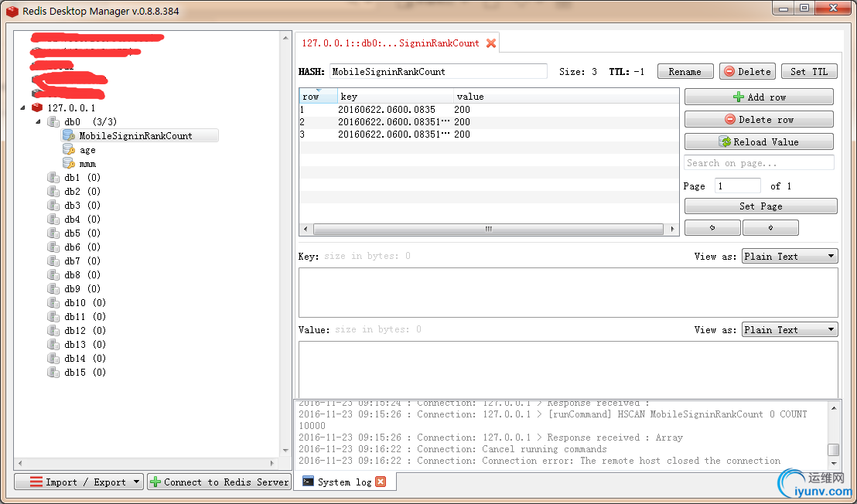The image size is (857, 504).
Task: Click the tree panel scroll down arrow
Action: [285, 450]
